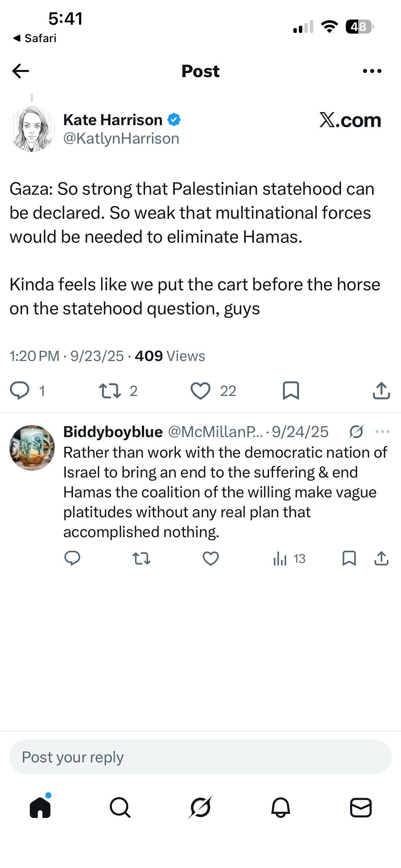Repost Kate Harrison's post
The image size is (401, 868).
click(110, 391)
